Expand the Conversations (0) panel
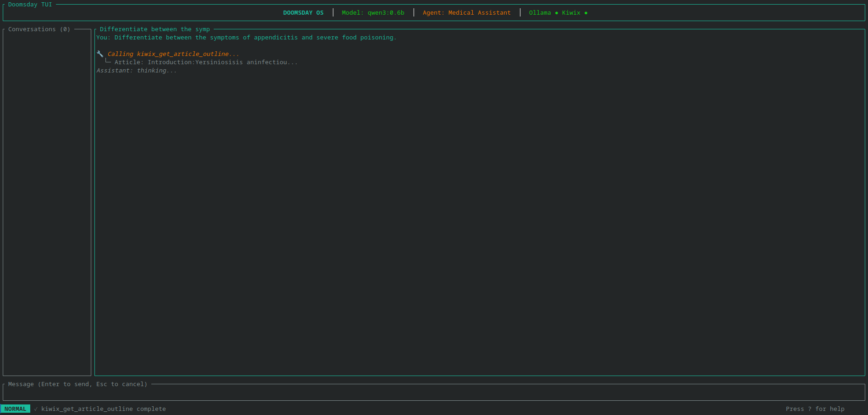This screenshot has width=868, height=415. tap(39, 29)
